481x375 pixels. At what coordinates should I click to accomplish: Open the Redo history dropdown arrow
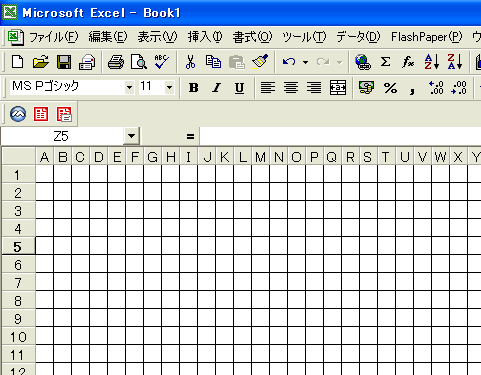(x=339, y=62)
